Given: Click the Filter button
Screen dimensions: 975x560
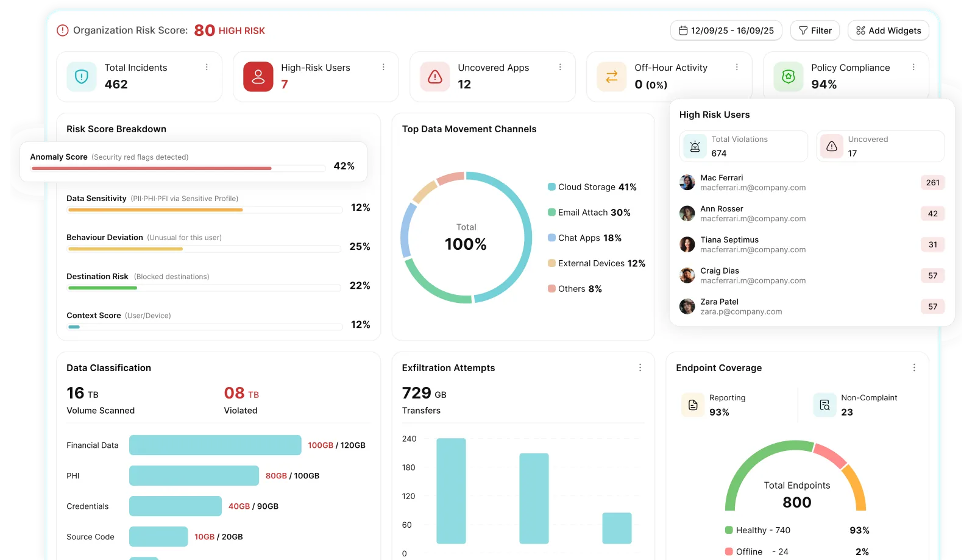Looking at the screenshot, I should coord(815,30).
